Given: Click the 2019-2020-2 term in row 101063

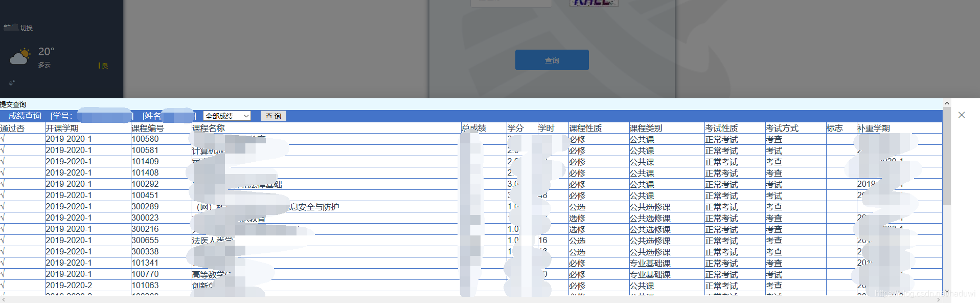Looking at the screenshot, I should (x=69, y=286).
